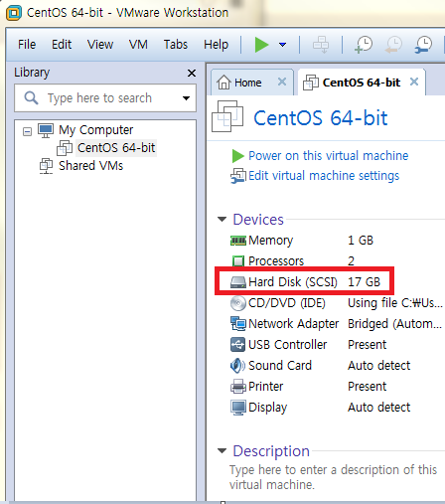Select the Hard Disk (SCSI) label
The image size is (445, 504).
click(x=293, y=282)
